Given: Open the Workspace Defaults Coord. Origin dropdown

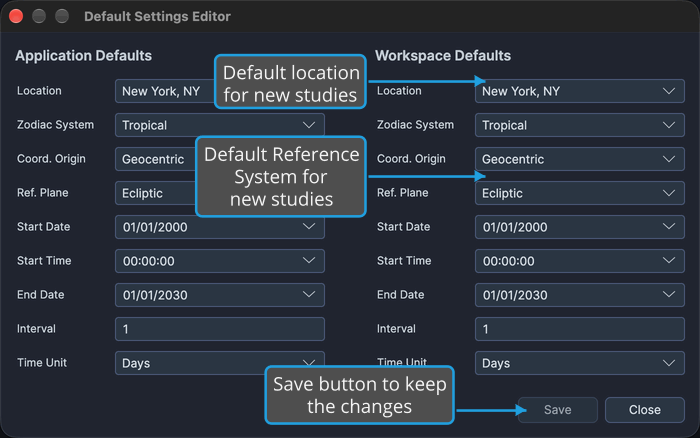Looking at the screenshot, I should [x=579, y=159].
